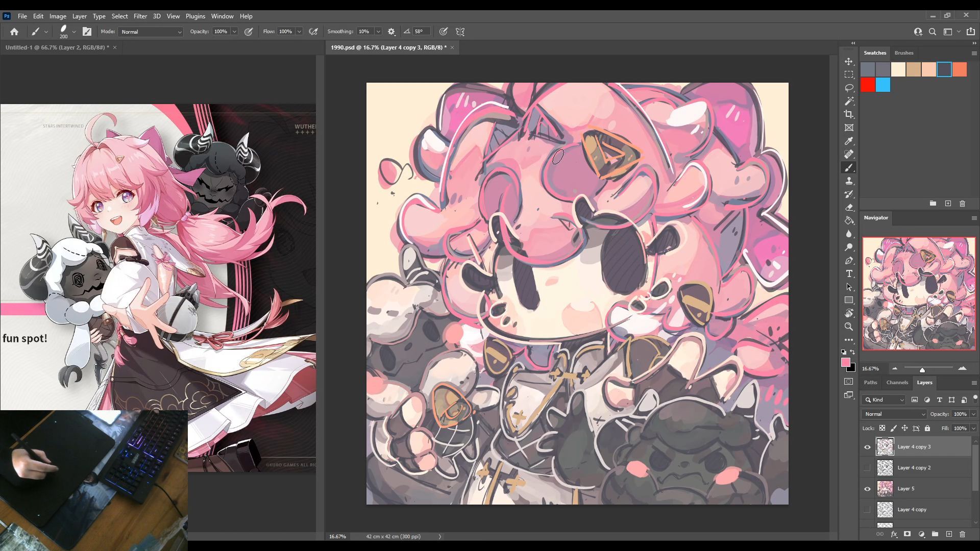Hide Layer 4 copy 3 visibility eye
Image resolution: width=980 pixels, height=551 pixels.
tap(867, 447)
